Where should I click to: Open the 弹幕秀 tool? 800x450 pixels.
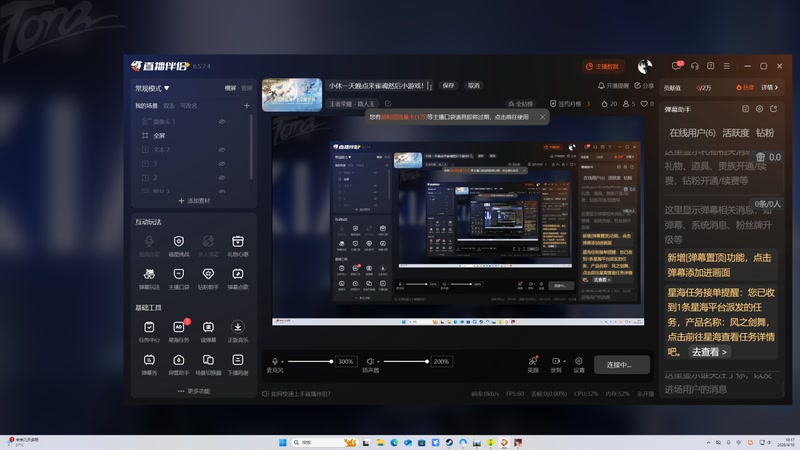[149, 364]
